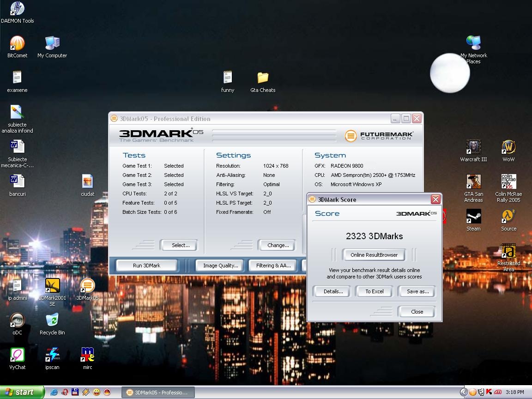Launch mirc desktop shortcut

point(88,359)
